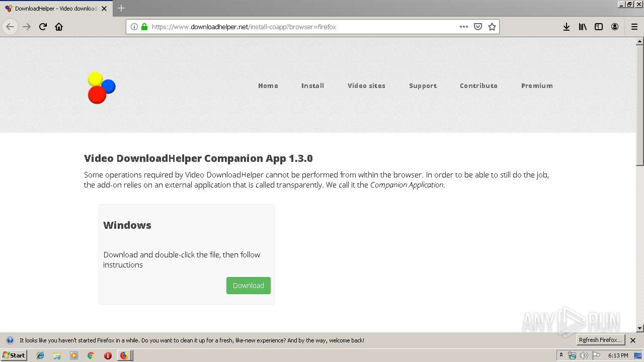
Task: Select Firefox taskbar button
Action: 124,355
